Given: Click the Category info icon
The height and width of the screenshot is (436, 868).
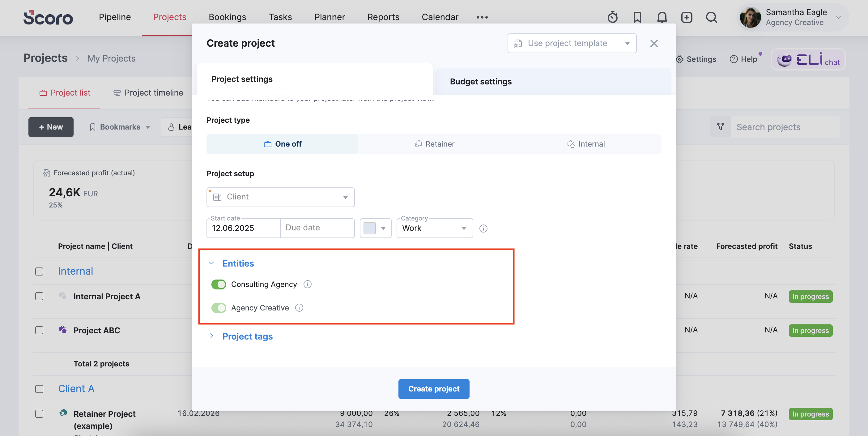Looking at the screenshot, I should point(483,229).
